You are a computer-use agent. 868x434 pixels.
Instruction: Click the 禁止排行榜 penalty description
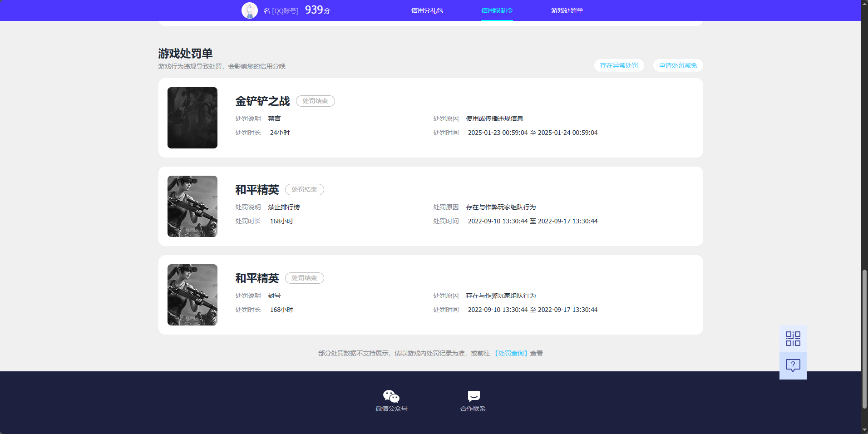click(x=284, y=207)
